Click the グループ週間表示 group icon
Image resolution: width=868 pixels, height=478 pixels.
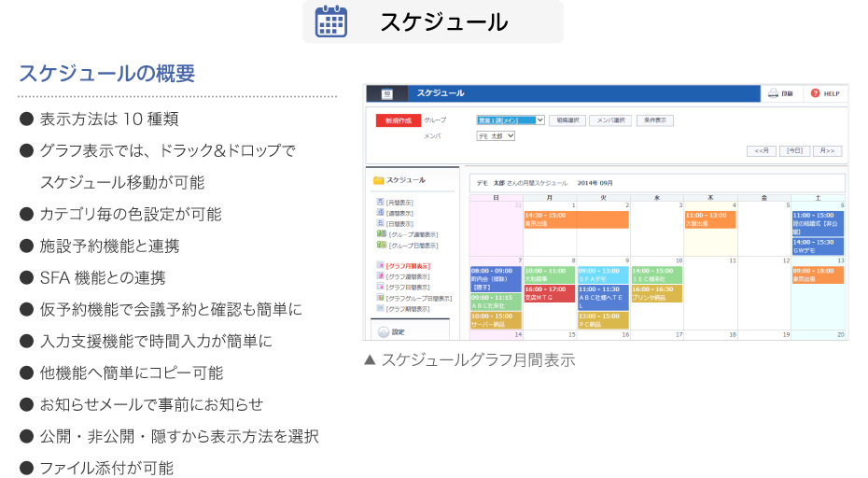pyautogui.click(x=381, y=234)
